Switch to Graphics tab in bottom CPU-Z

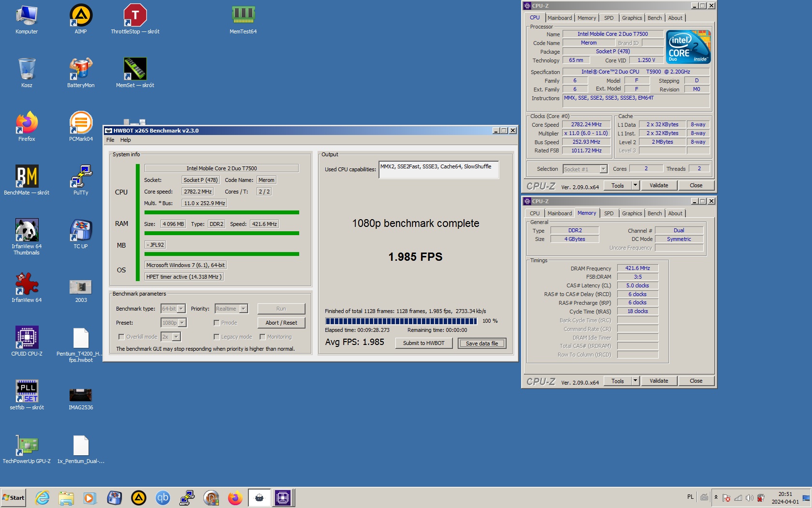coord(632,213)
